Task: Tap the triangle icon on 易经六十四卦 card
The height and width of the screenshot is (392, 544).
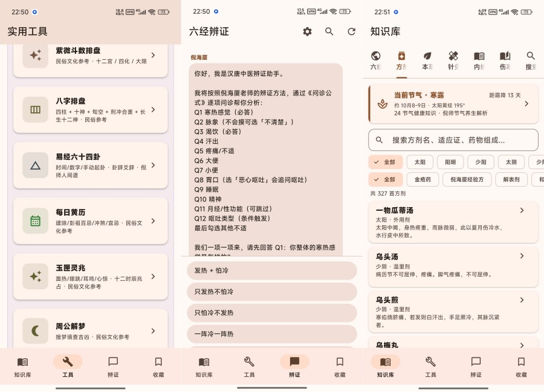Action: coord(36,165)
